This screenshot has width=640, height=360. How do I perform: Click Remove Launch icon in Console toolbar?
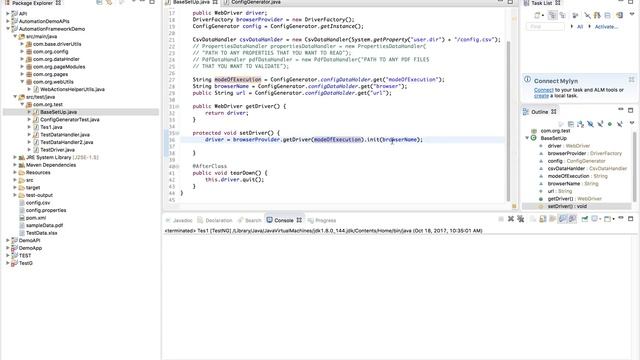pos(511,219)
